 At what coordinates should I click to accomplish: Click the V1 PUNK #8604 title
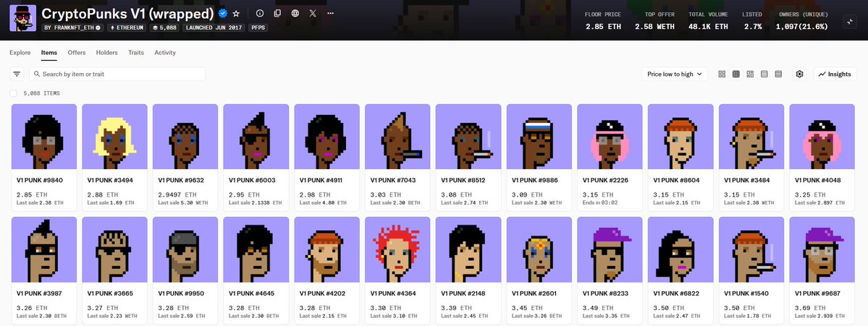676,180
